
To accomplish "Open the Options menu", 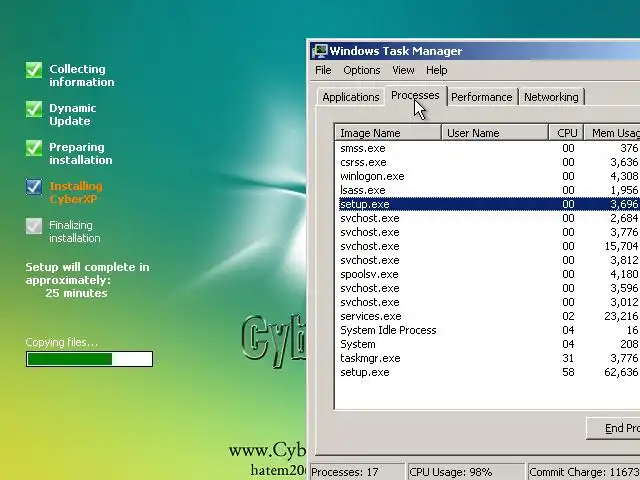I will pyautogui.click(x=362, y=70).
